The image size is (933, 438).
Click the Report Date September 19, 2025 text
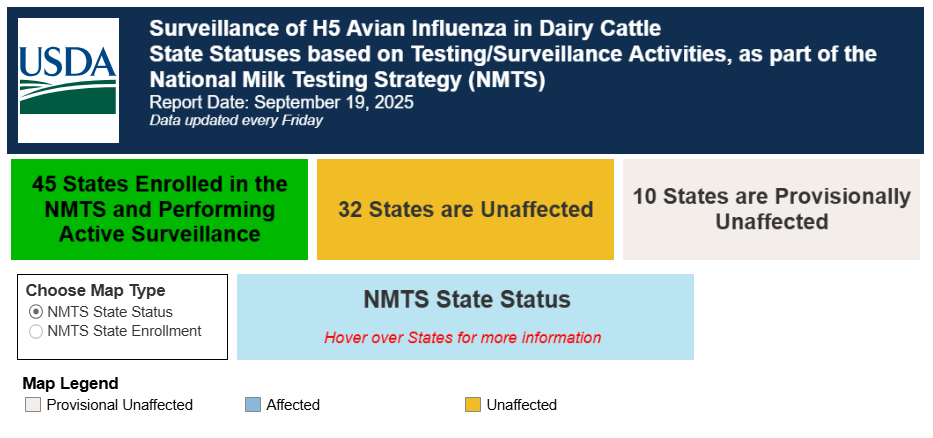click(x=281, y=102)
